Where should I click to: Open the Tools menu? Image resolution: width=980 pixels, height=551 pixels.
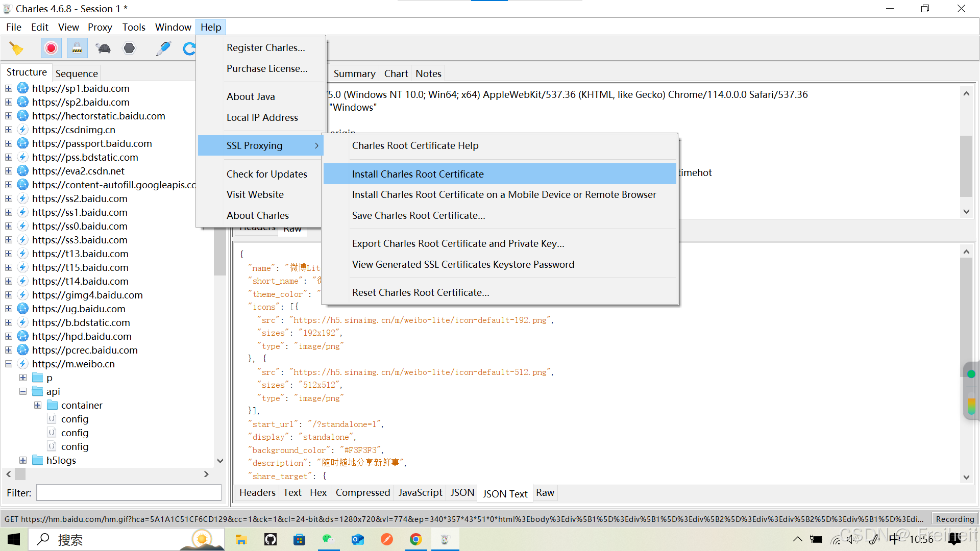pyautogui.click(x=134, y=27)
